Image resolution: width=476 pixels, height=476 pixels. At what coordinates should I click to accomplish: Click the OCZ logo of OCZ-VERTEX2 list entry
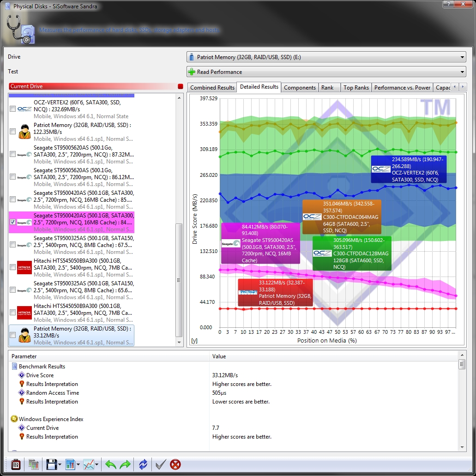(x=24, y=109)
